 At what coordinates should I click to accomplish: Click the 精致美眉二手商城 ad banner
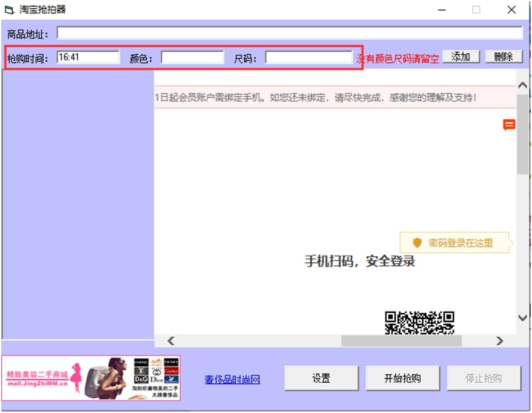tap(91, 379)
